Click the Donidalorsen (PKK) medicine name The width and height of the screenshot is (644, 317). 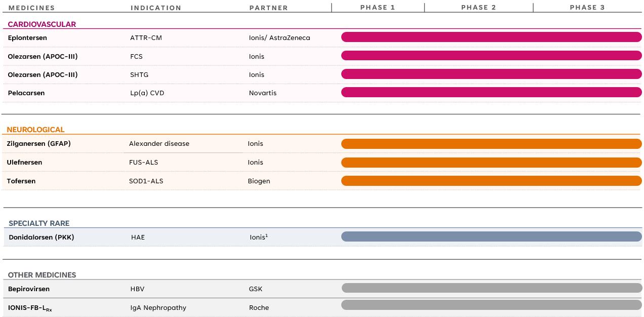coord(42,237)
